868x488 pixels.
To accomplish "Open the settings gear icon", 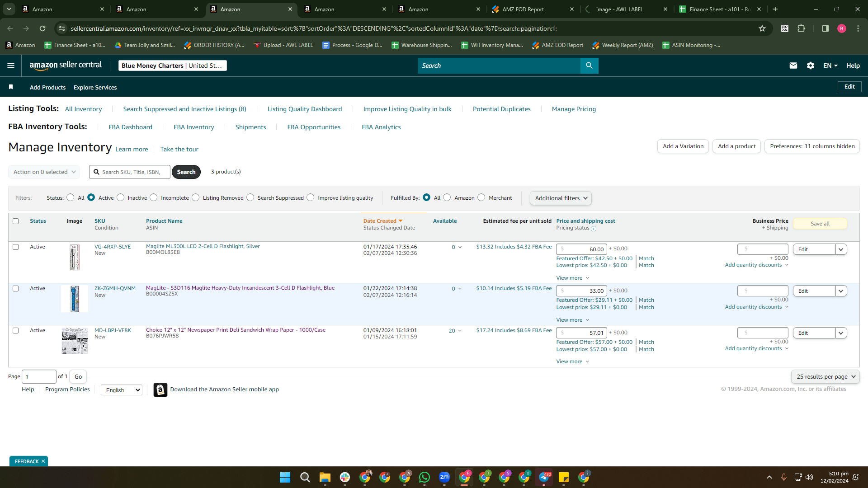I will point(810,66).
